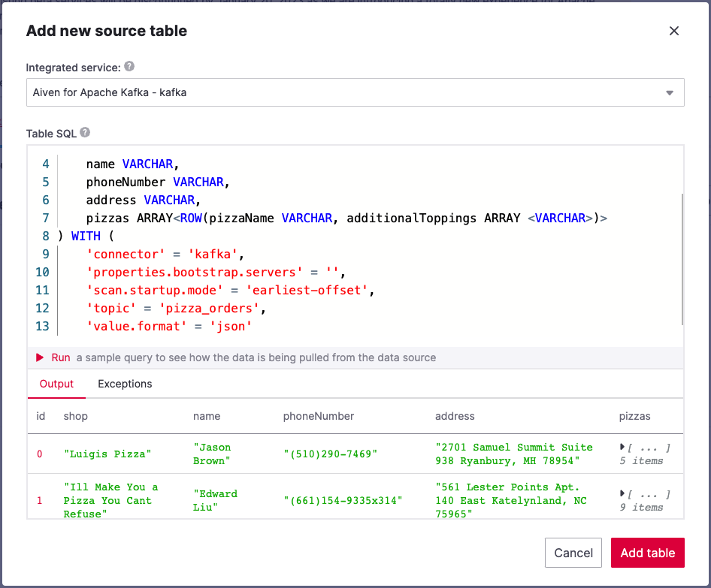The height and width of the screenshot is (588, 711).
Task: Switch to the Exceptions tab
Action: pos(124,384)
